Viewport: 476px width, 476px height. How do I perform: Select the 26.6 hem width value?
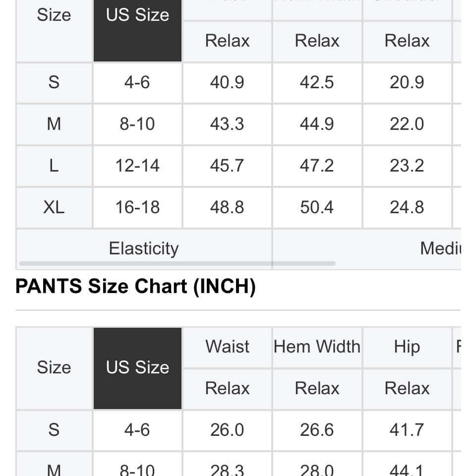pyautogui.click(x=317, y=429)
